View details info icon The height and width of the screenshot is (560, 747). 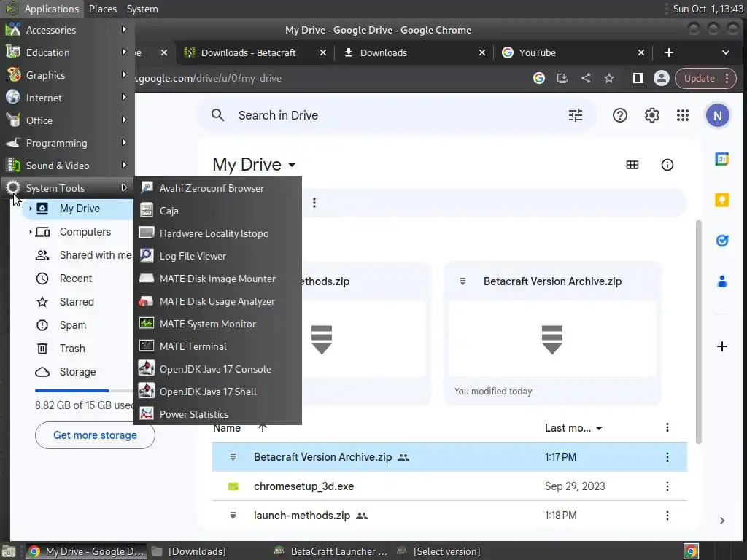(x=667, y=165)
